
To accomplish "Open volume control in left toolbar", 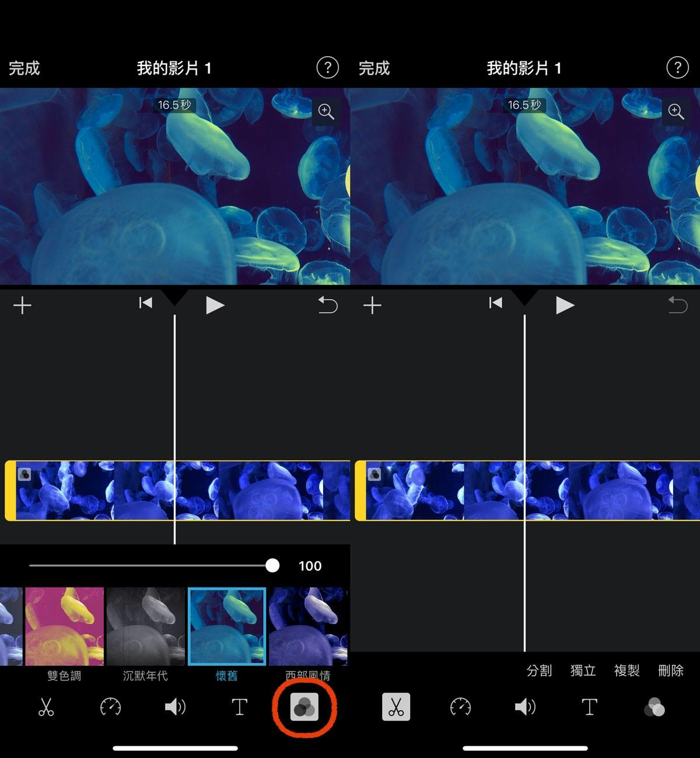I will 175,707.
